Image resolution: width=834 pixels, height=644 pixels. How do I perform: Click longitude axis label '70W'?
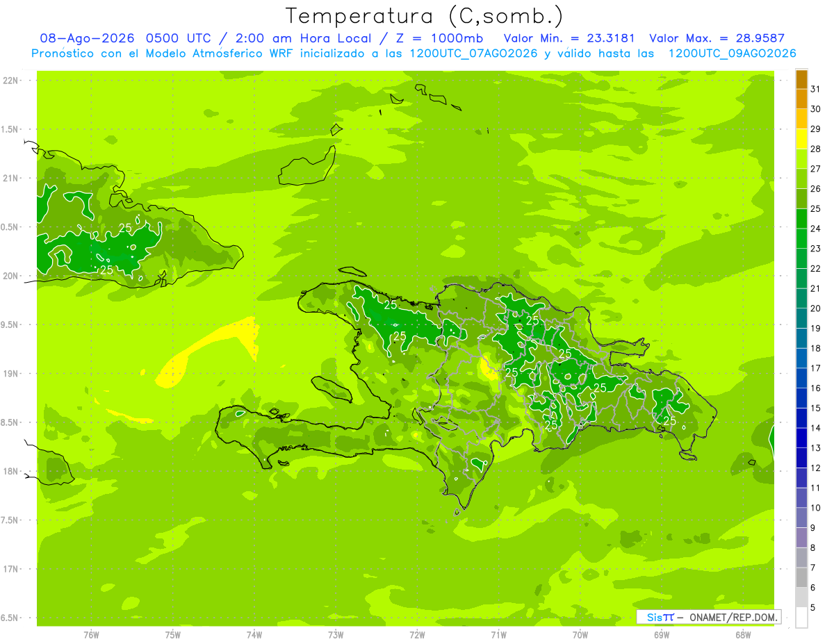click(x=580, y=635)
